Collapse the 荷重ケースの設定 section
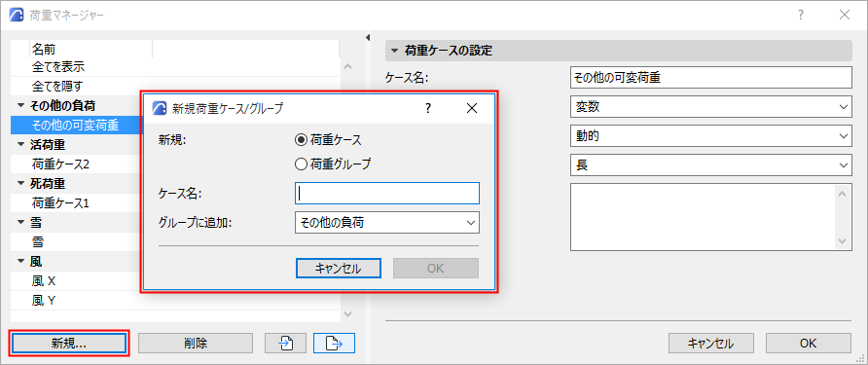 (x=394, y=51)
